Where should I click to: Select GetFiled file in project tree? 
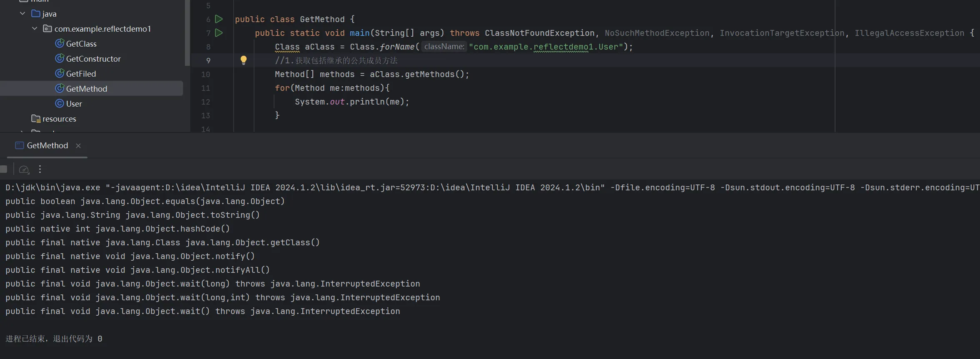(x=81, y=74)
